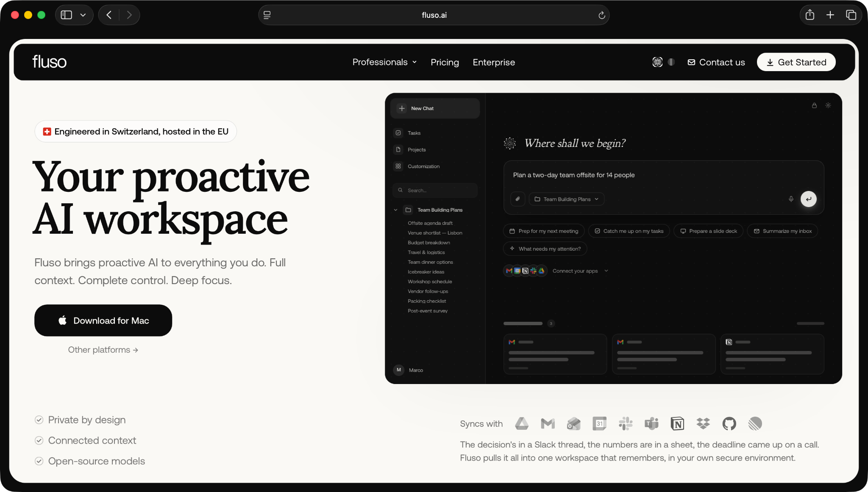Image resolution: width=868 pixels, height=492 pixels.
Task: Start a New Chat
Action: (435, 108)
